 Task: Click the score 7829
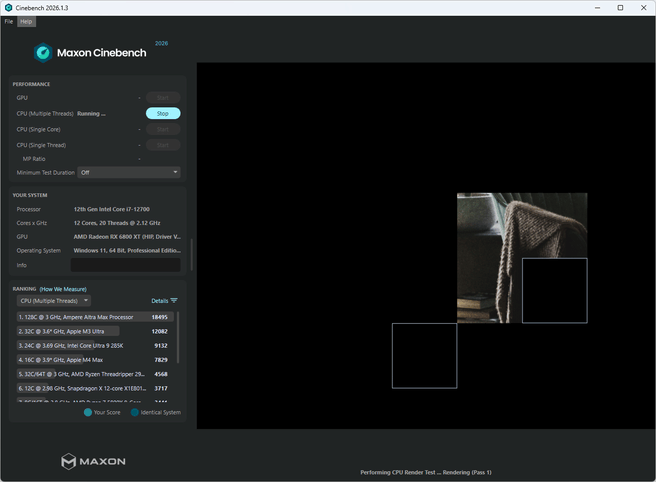[161, 360]
